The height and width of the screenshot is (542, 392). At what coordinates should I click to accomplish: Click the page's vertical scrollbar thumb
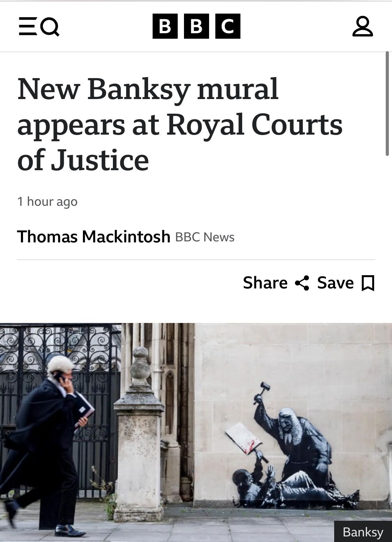coord(387,104)
